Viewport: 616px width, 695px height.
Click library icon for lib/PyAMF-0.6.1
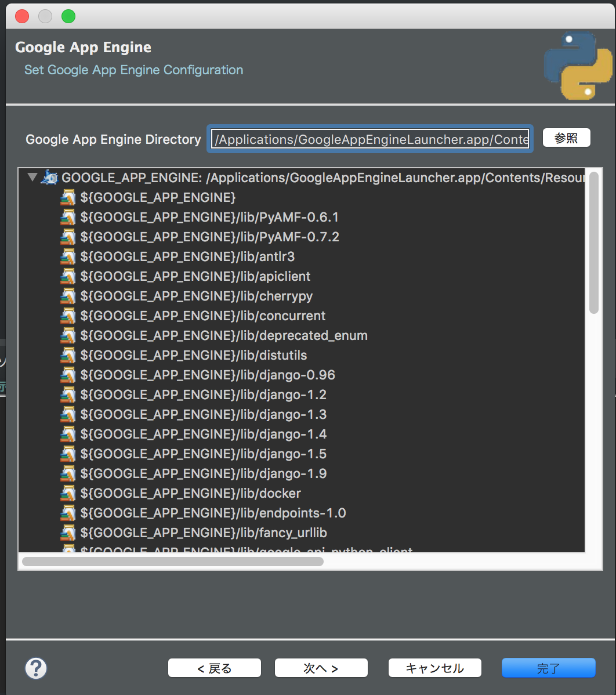click(68, 217)
